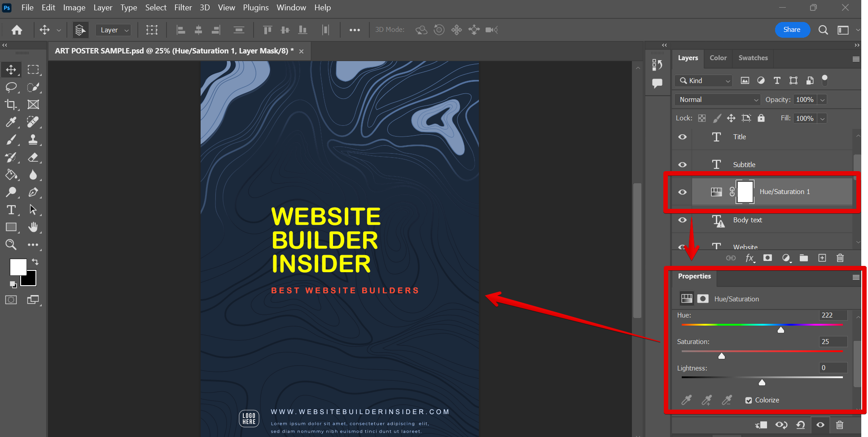This screenshot has width=868, height=437.
Task: Open the Kind filter dropdown
Action: pos(703,81)
